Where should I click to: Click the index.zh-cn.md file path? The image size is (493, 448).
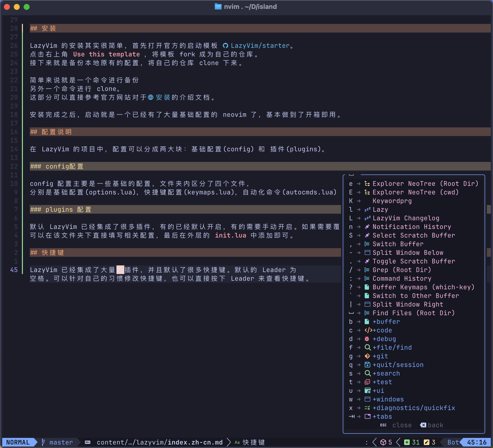point(160,442)
